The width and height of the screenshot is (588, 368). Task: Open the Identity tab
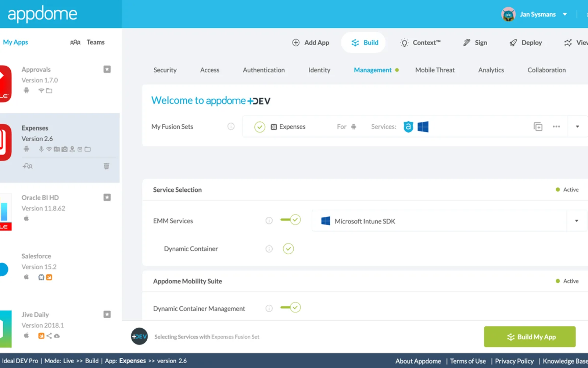pyautogui.click(x=319, y=70)
